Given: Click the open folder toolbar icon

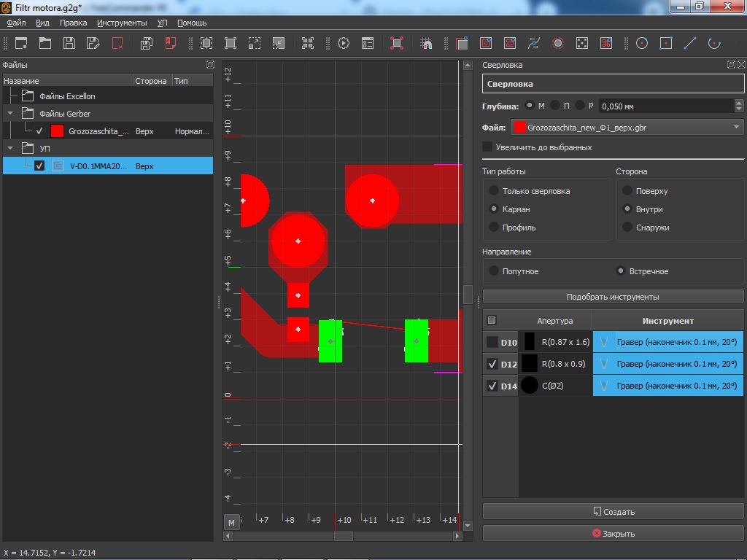Looking at the screenshot, I should [x=45, y=43].
